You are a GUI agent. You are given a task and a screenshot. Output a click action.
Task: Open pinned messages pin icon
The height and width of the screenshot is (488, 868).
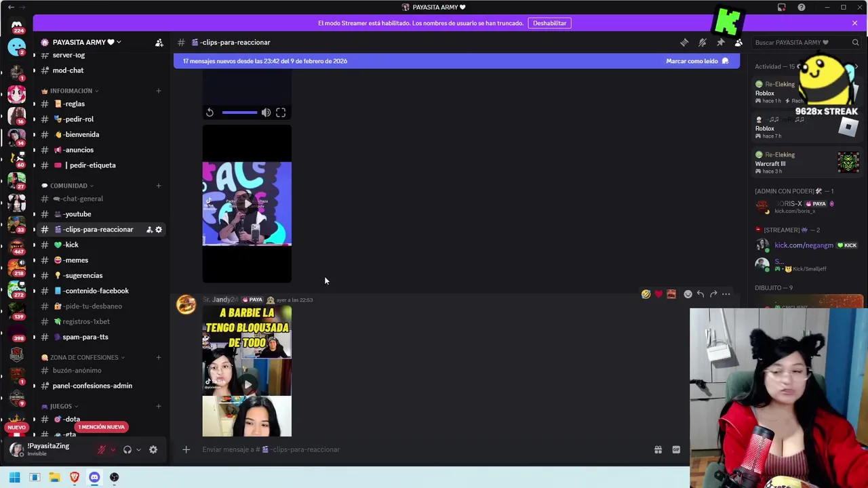(721, 42)
